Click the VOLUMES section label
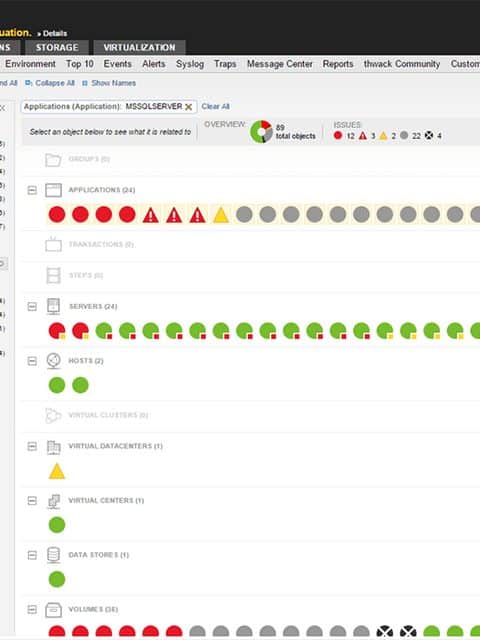 point(93,609)
